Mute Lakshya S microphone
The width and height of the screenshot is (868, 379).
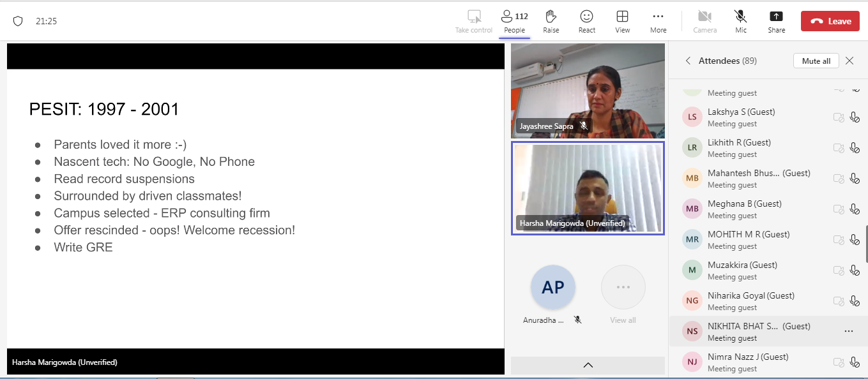[x=855, y=117]
